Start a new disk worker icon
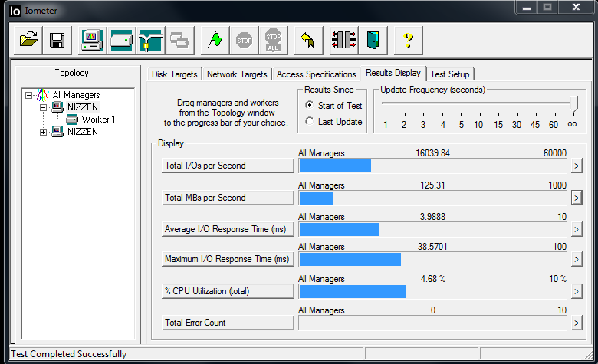The height and width of the screenshot is (364, 598). pos(121,40)
